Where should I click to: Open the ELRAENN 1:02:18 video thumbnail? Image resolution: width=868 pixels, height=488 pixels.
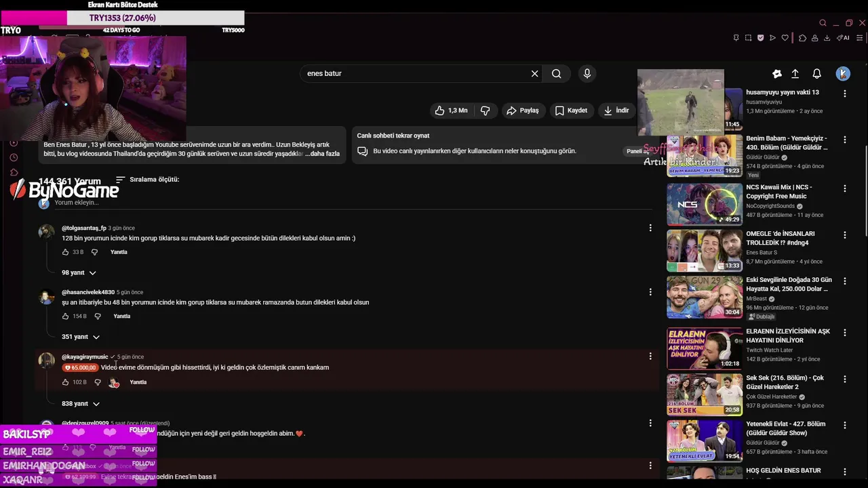pyautogui.click(x=705, y=348)
